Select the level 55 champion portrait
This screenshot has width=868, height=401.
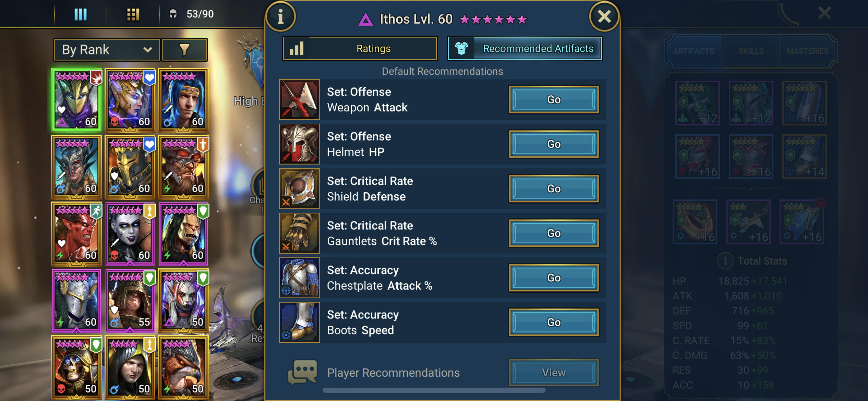(x=130, y=301)
